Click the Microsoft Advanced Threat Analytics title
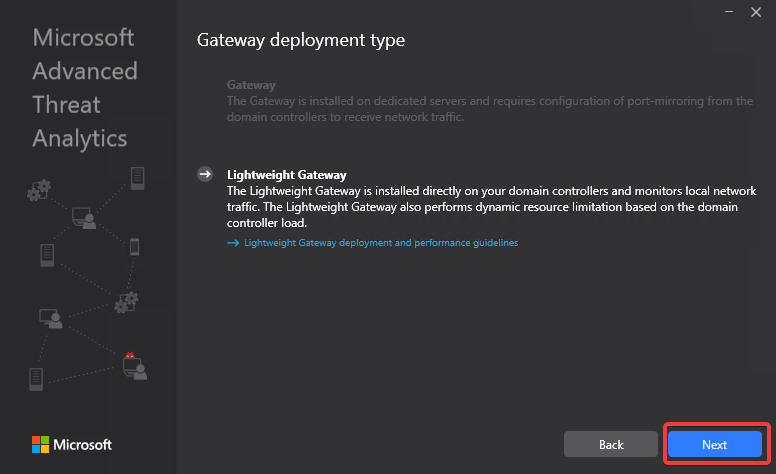 point(85,88)
